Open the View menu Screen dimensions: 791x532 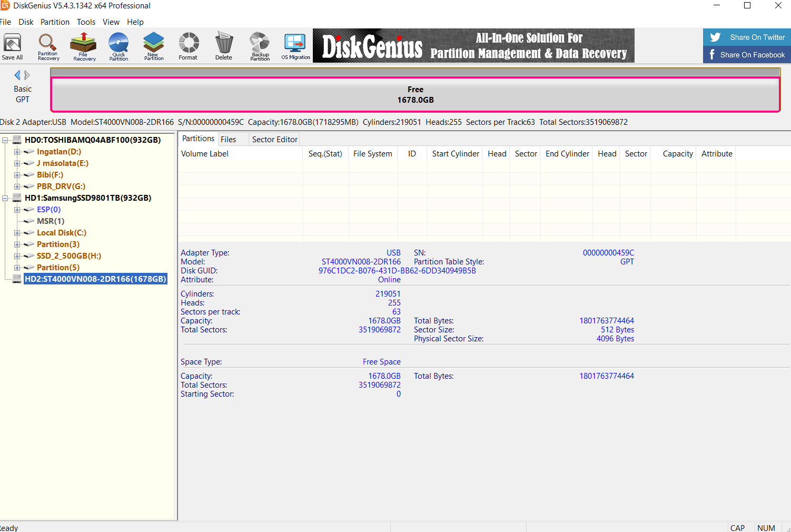tap(111, 22)
